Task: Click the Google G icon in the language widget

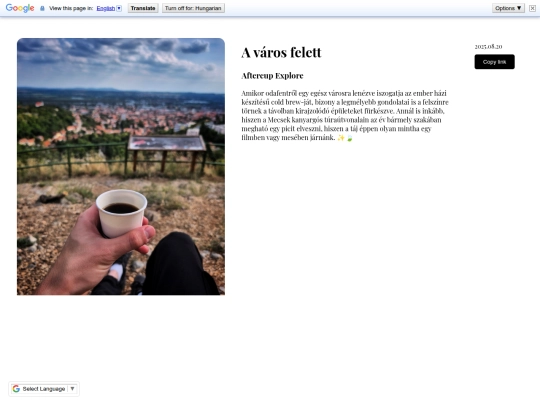Action: 16,389
